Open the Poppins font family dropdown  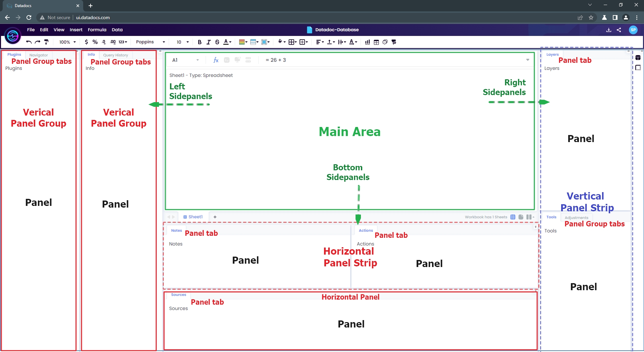point(150,42)
